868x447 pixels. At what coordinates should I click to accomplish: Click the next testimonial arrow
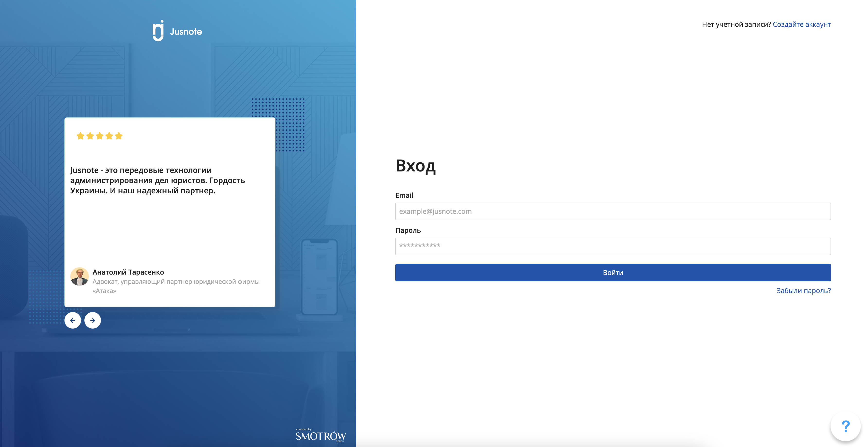93,320
